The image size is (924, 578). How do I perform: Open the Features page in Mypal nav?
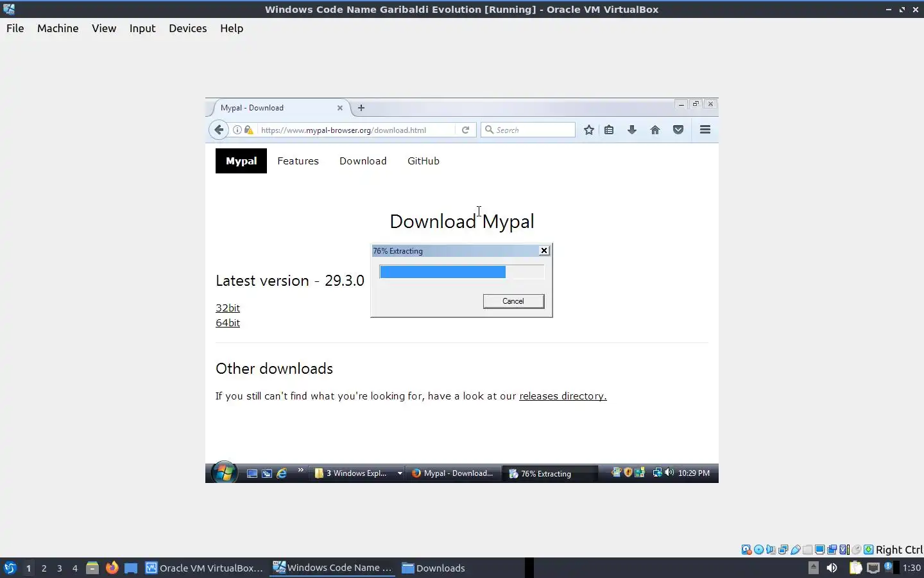(x=298, y=161)
